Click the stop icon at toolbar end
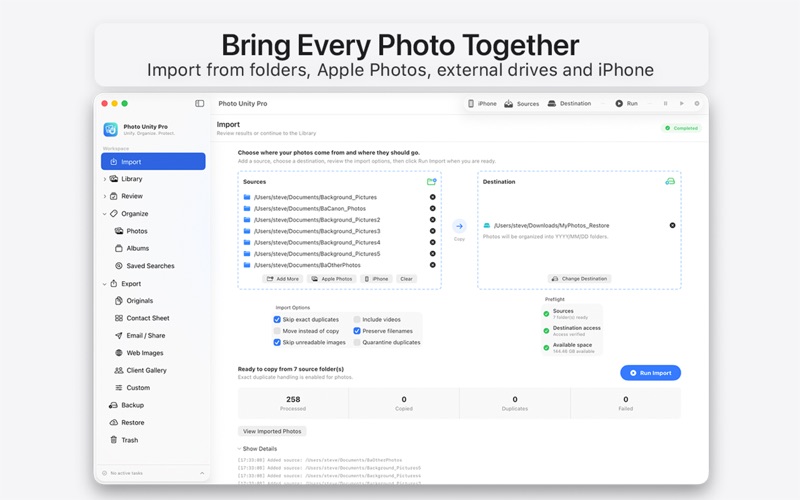This screenshot has height=500, width=800. 696,104
